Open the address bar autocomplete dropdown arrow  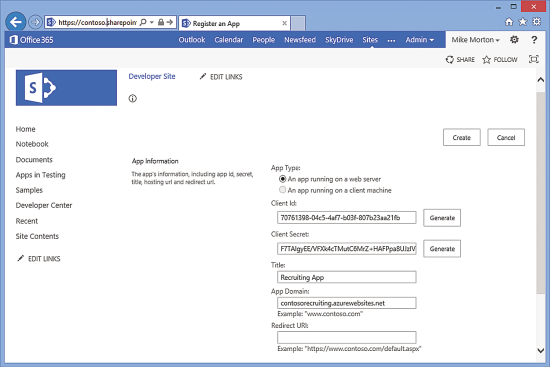coord(152,22)
